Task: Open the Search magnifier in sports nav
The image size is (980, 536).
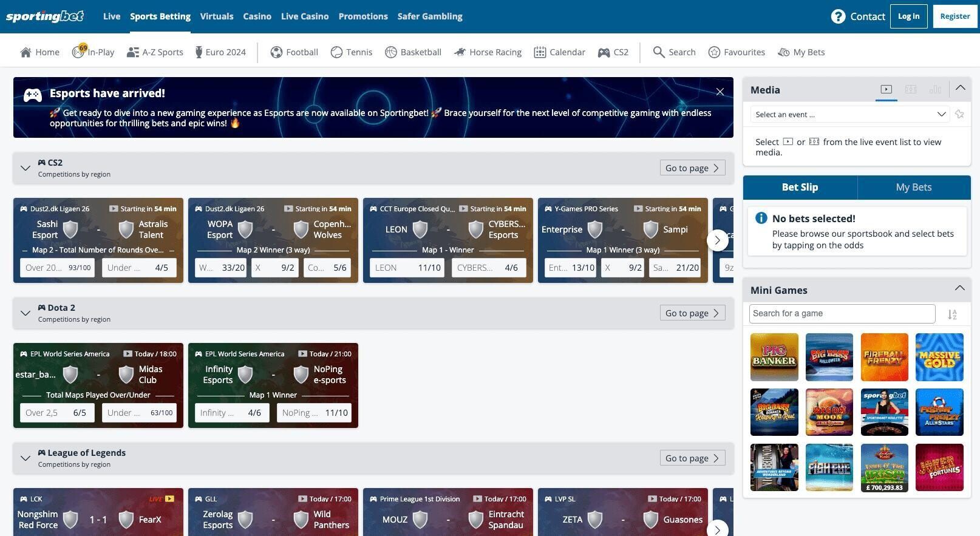Action: pyautogui.click(x=659, y=52)
